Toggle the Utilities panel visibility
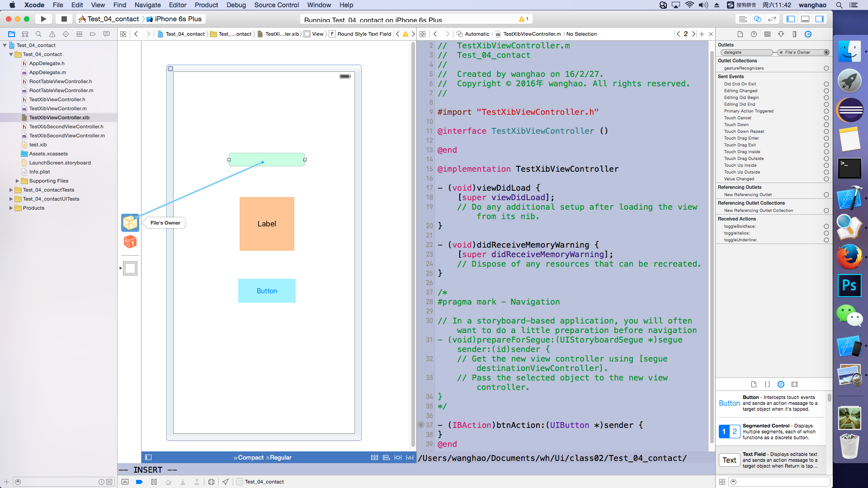This screenshot has height=488, width=868. coord(820,19)
